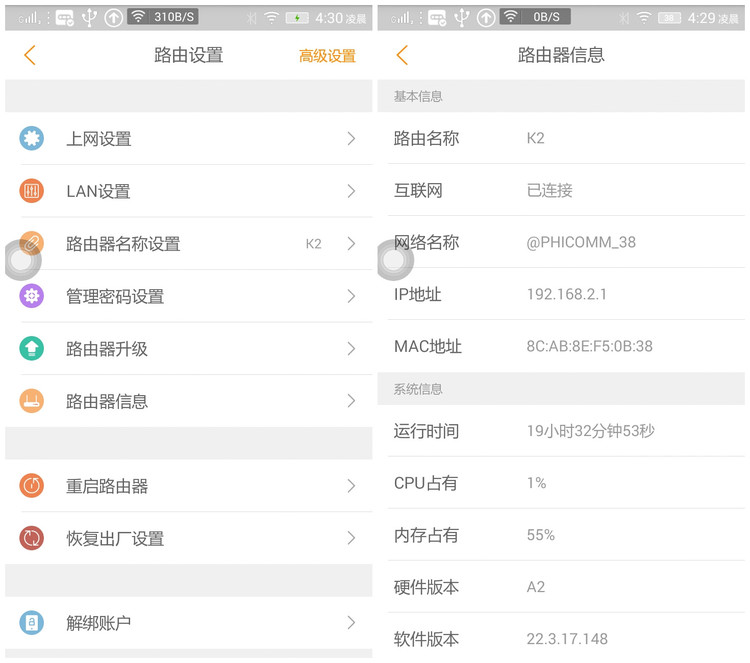Tap the back arrow on 路由设置 screen

click(x=30, y=55)
